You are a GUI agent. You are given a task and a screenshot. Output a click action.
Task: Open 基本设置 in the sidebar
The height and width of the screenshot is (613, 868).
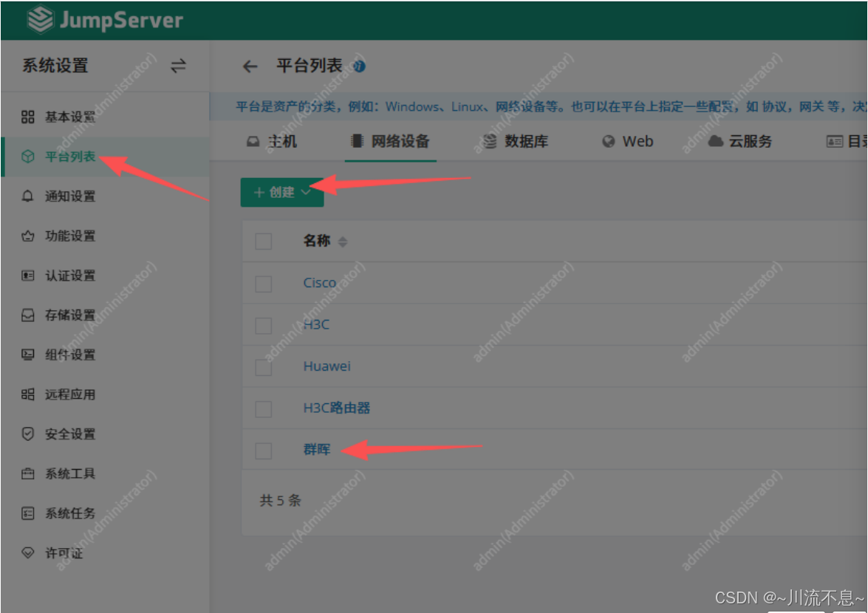point(70,117)
